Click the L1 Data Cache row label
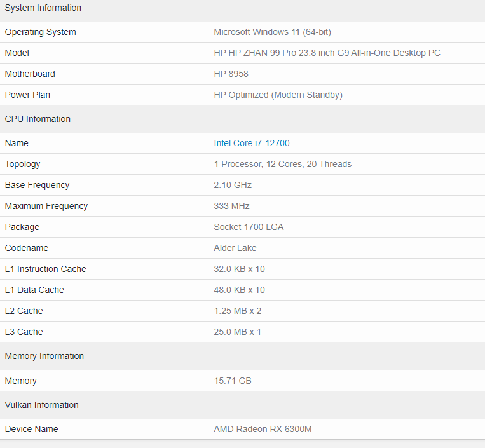485x448 pixels. click(34, 290)
